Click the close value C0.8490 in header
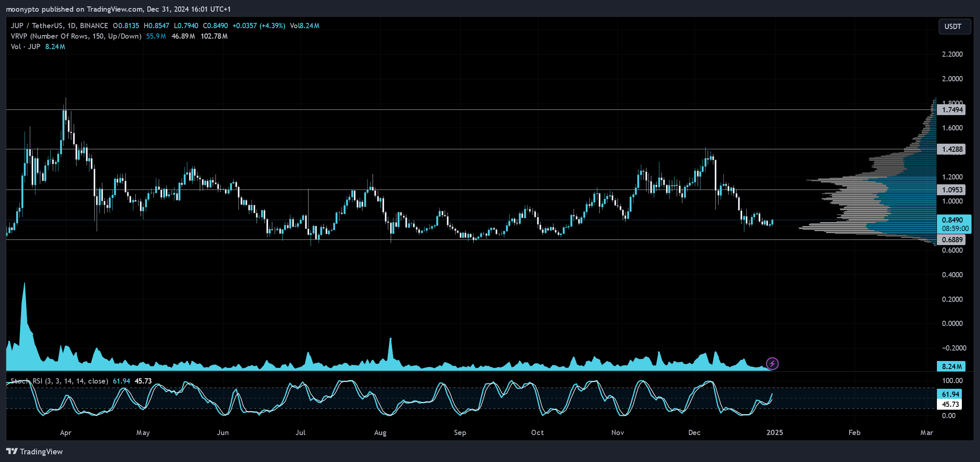The image size is (980, 462). (x=215, y=26)
